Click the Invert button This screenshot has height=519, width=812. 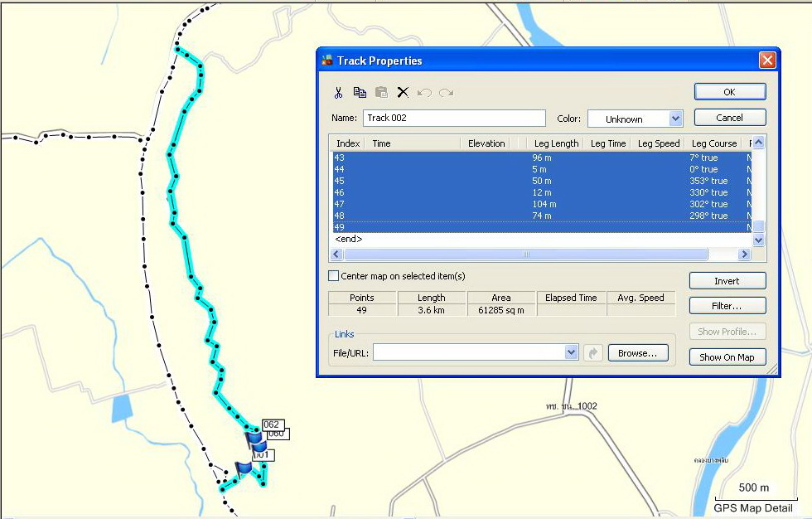[727, 281]
